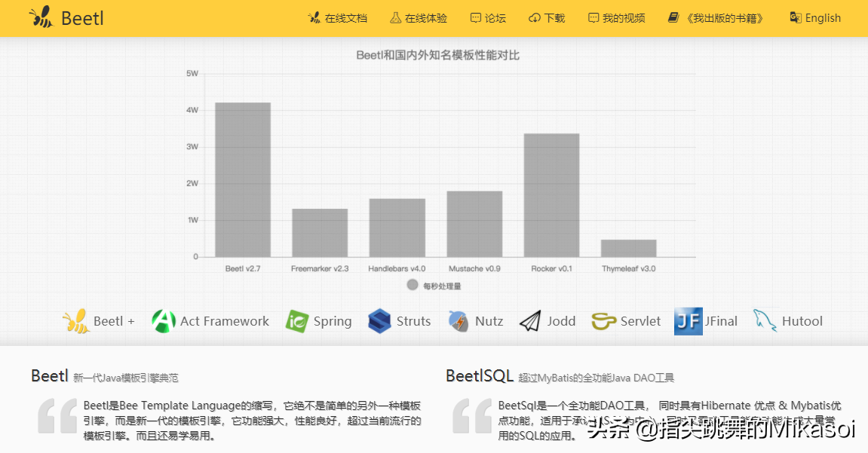Image resolution: width=868 pixels, height=453 pixels.
Task: Click the Rocker v0.1 bar in chart
Action: click(x=551, y=195)
